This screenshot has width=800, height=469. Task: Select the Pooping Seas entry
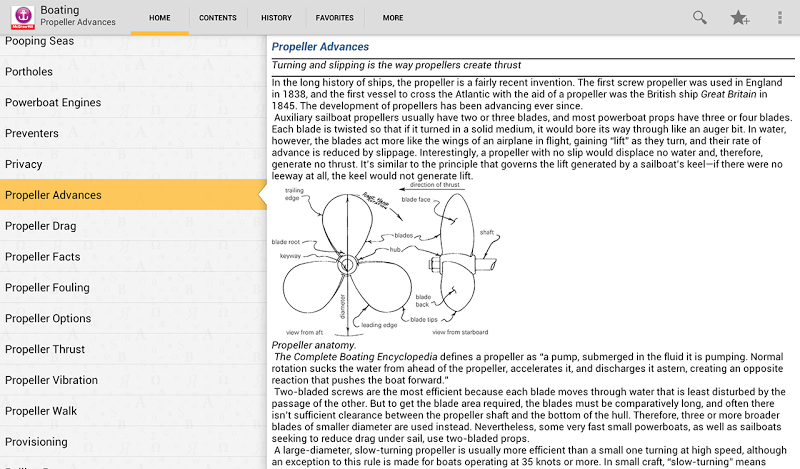[133, 45]
